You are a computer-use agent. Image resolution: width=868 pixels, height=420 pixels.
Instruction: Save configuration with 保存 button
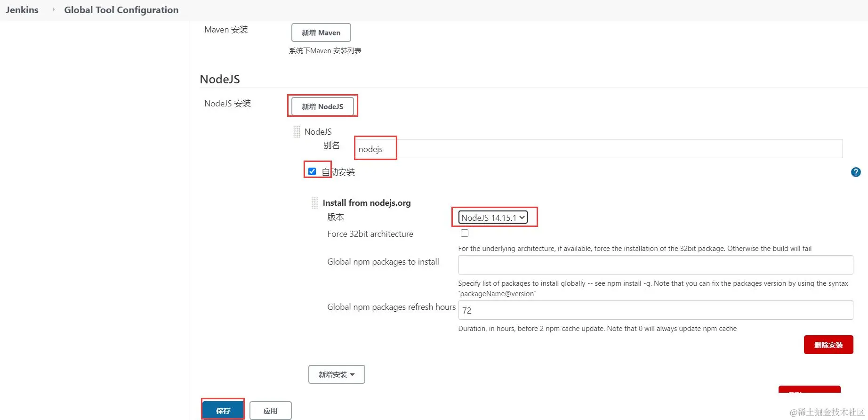[x=223, y=411]
